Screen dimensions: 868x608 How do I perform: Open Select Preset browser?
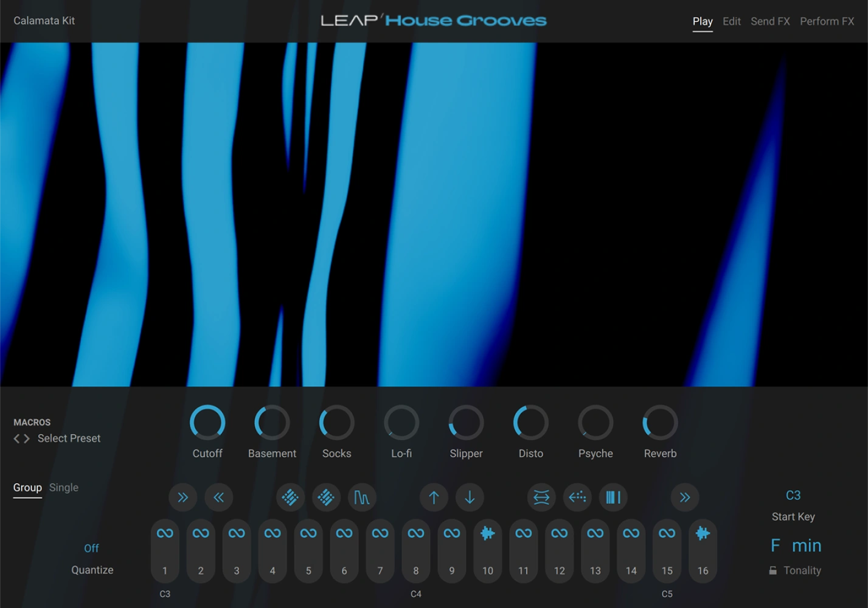(x=69, y=438)
